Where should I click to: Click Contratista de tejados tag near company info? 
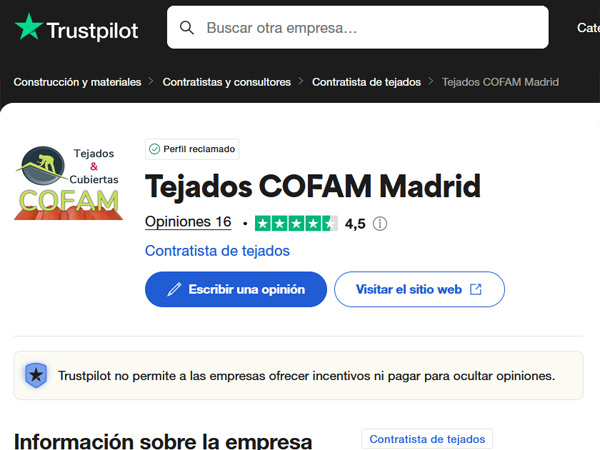(427, 439)
